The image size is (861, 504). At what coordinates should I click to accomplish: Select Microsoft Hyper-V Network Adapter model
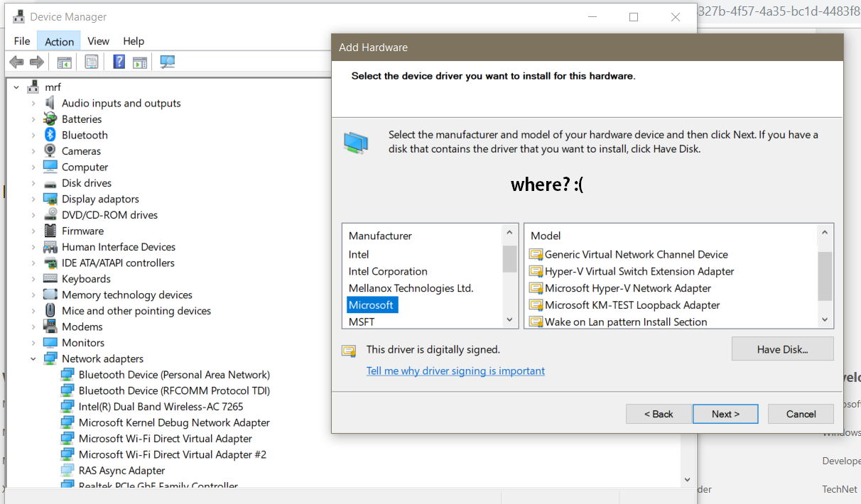tap(628, 288)
